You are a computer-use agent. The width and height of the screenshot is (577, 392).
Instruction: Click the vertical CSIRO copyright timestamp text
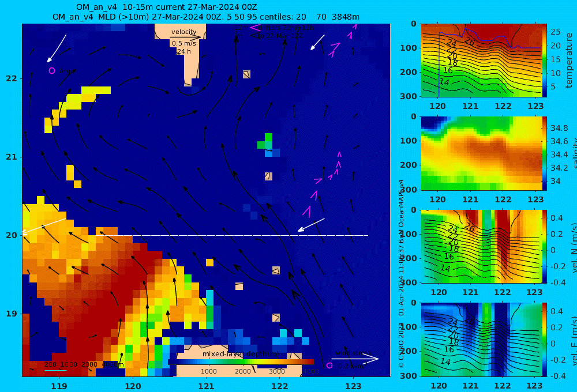tap(401, 274)
